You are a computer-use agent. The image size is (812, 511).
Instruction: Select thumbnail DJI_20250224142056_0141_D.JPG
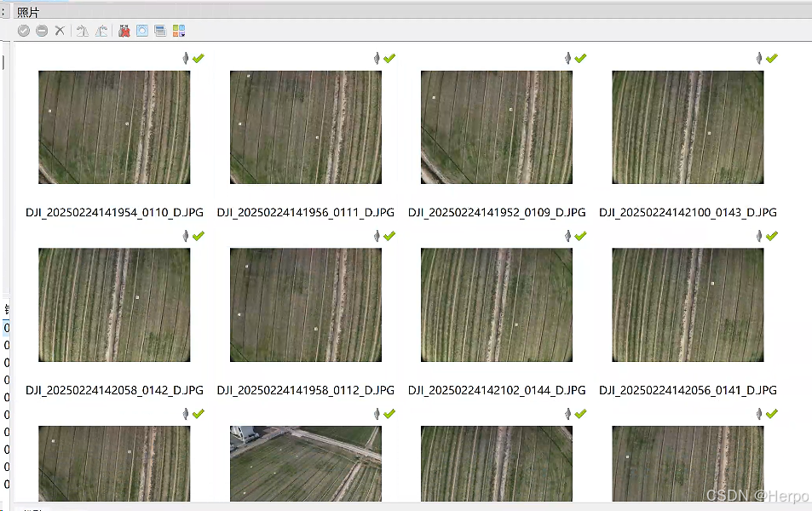click(688, 305)
